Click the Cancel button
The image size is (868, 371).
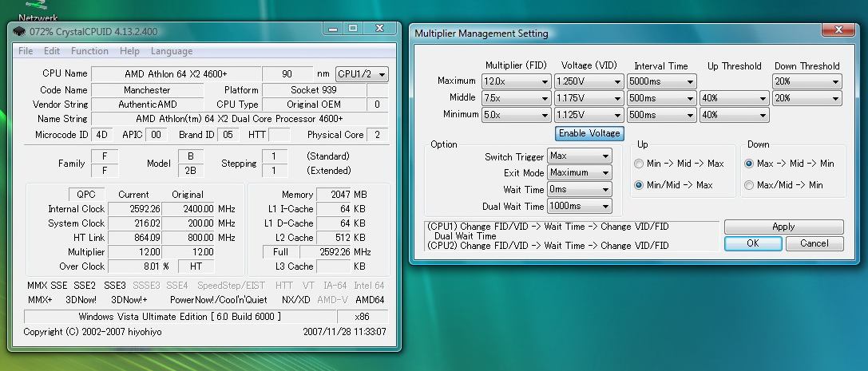[x=814, y=243]
